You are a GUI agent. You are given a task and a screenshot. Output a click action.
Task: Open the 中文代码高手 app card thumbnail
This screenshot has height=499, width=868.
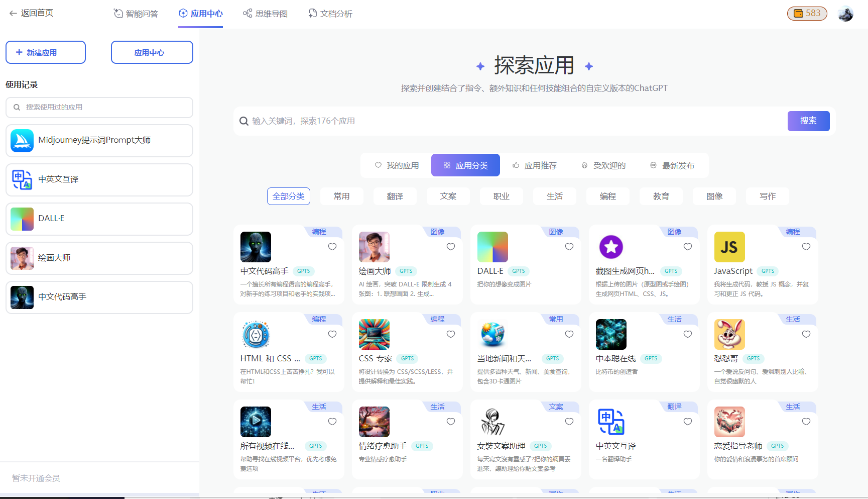point(256,247)
